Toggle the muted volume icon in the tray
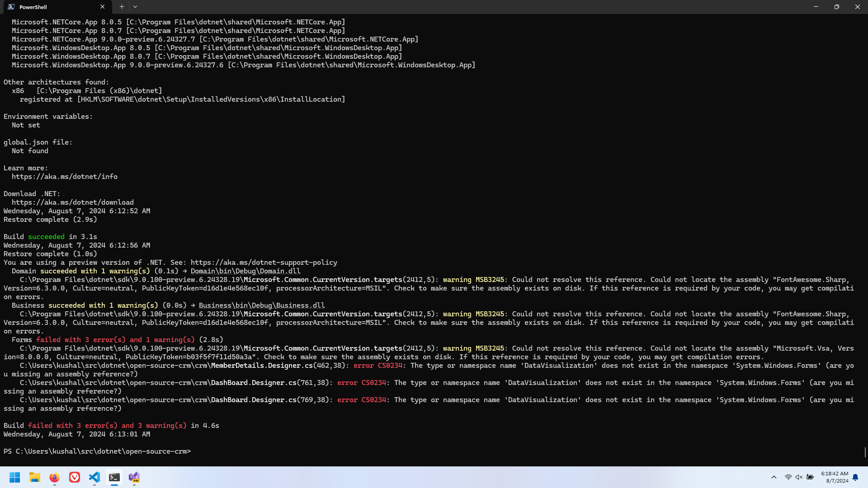This screenshot has width=868, height=488. tap(799, 477)
